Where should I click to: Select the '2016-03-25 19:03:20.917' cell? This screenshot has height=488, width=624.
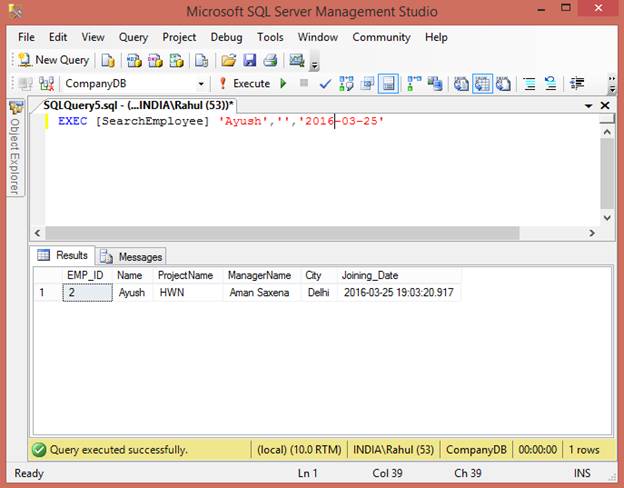399,293
